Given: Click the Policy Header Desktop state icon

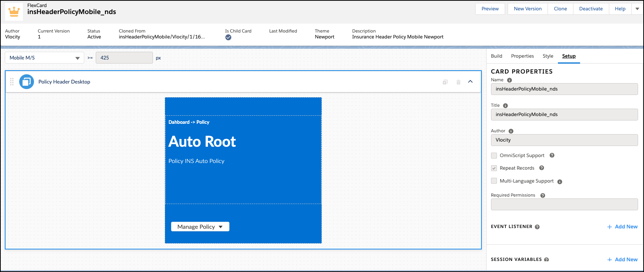Looking at the screenshot, I should (x=27, y=82).
